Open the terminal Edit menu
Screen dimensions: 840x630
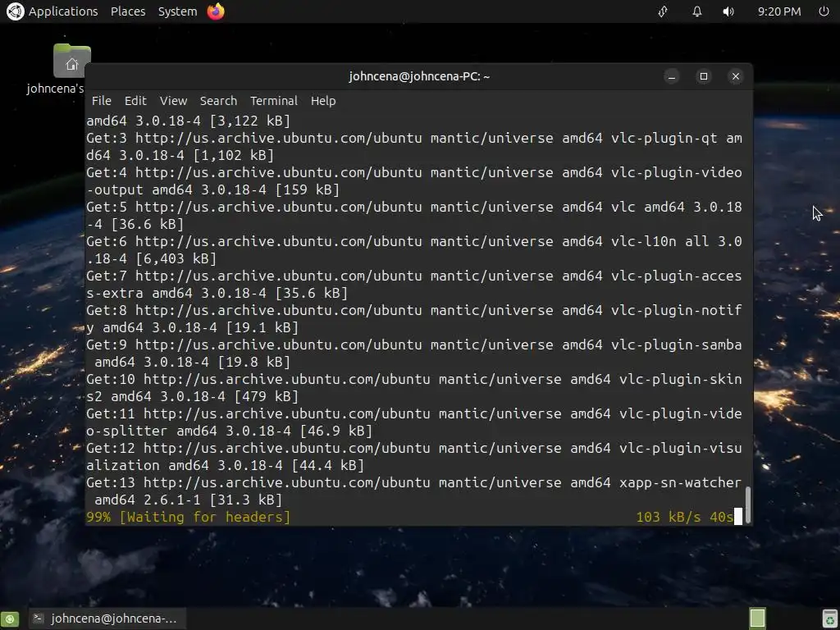click(135, 101)
